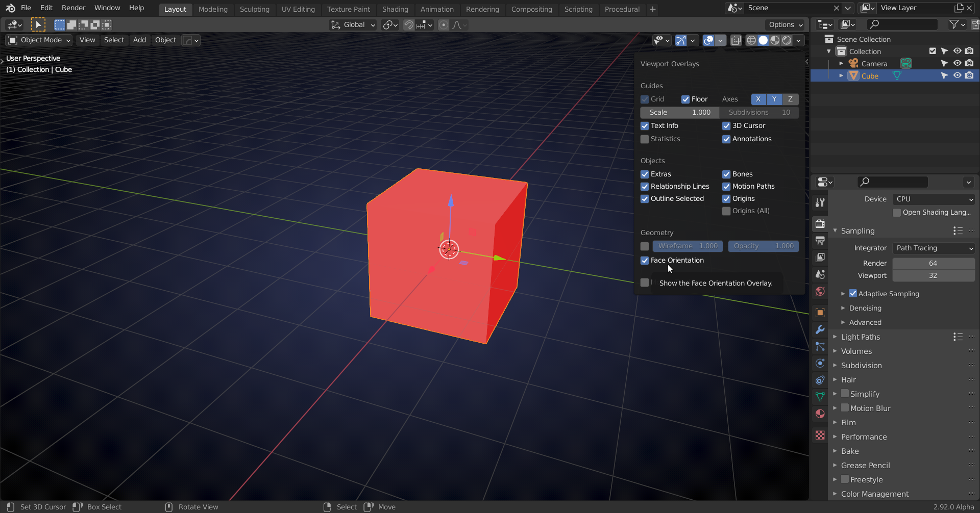
Task: Open the Modifier Properties wrench tab
Action: (820, 329)
